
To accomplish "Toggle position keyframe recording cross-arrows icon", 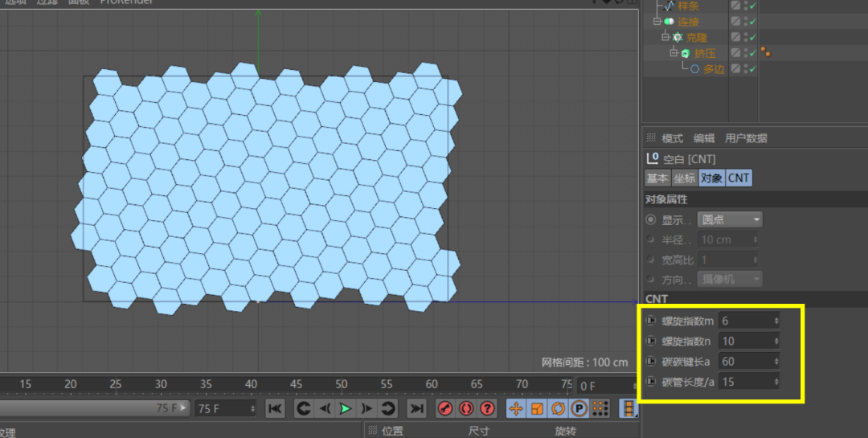I will [515, 408].
